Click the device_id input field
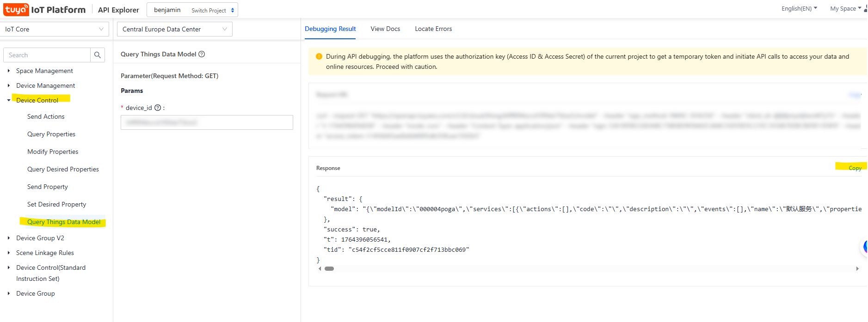This screenshot has height=322, width=868. (x=207, y=122)
